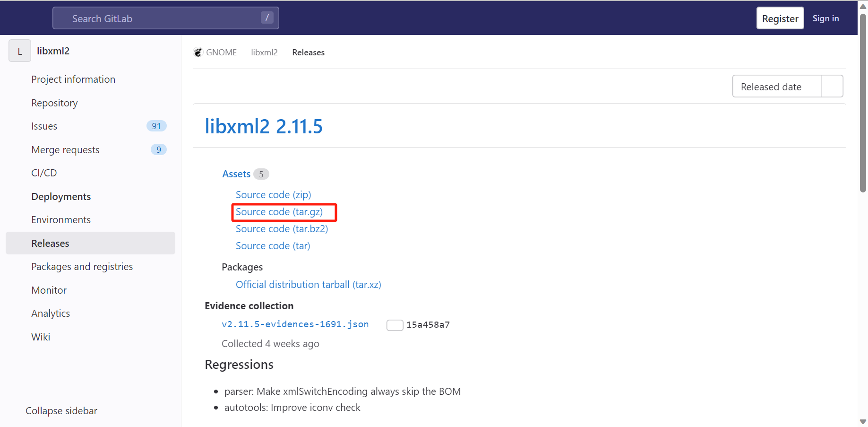This screenshot has width=868, height=427.
Task: Collapse the sidebar
Action: 61,410
